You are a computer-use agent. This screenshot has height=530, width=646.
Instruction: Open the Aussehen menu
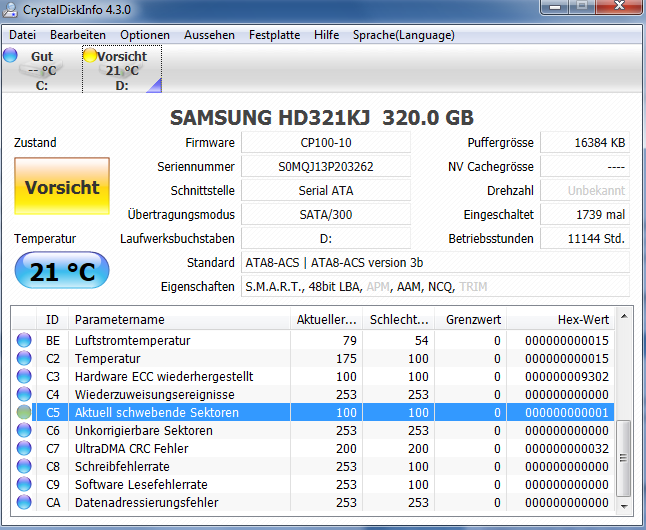click(209, 35)
